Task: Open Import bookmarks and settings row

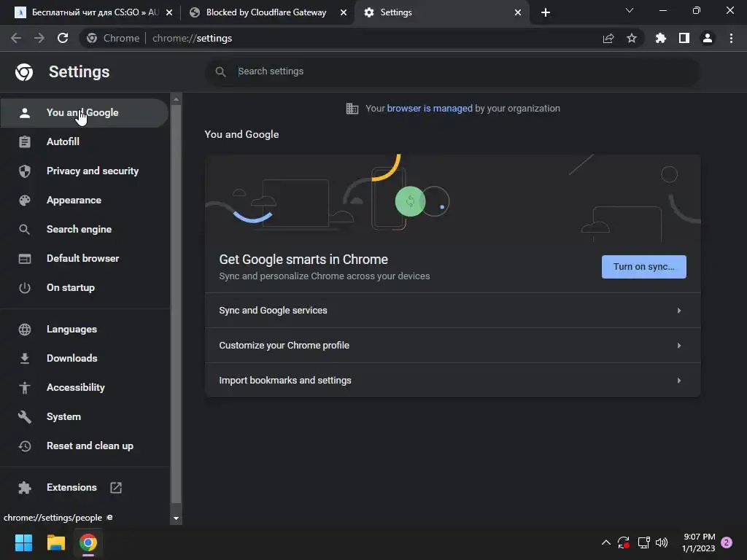Action: (452, 381)
